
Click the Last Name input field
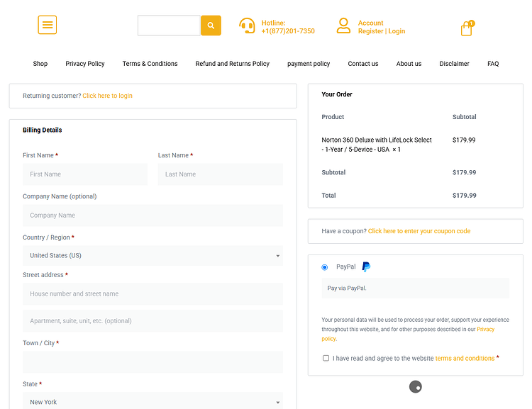(220, 174)
